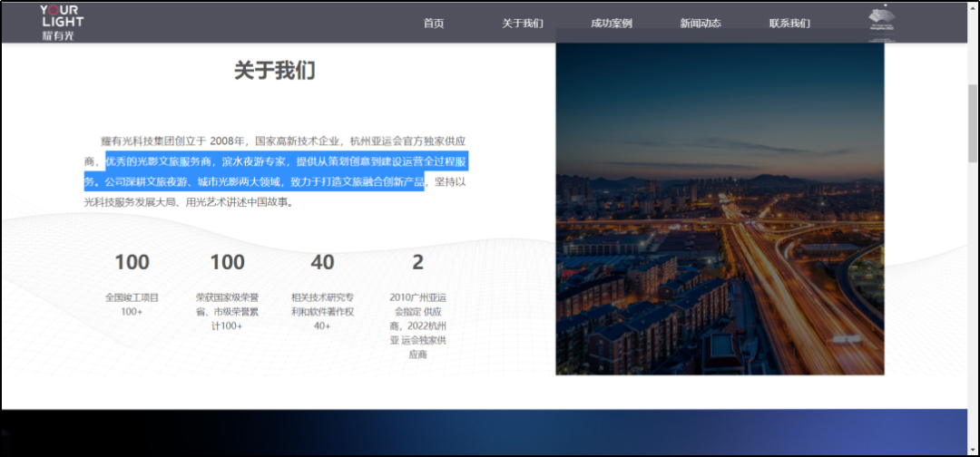Click the 荣获国家级荣誉 caption text

[x=227, y=311]
